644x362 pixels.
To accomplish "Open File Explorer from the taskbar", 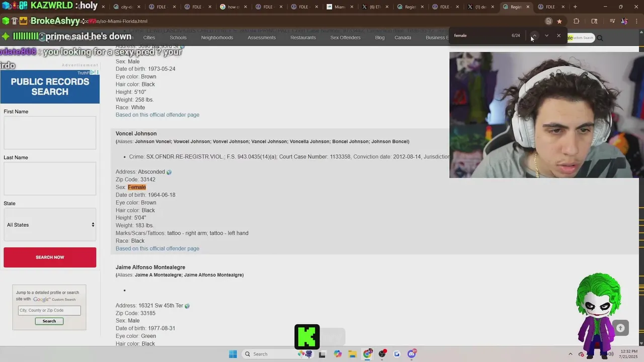I will coord(352,354).
